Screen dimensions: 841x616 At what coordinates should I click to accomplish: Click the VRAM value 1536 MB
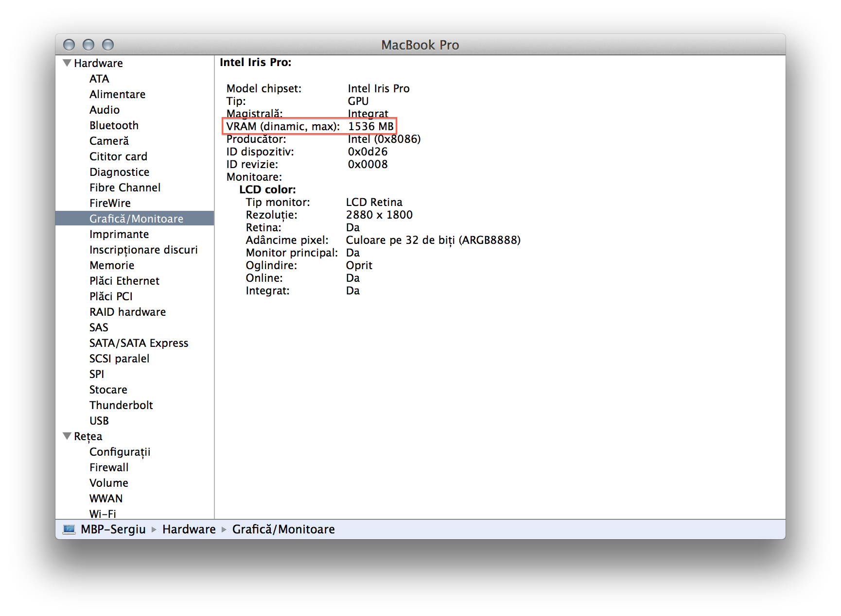pyautogui.click(x=371, y=126)
